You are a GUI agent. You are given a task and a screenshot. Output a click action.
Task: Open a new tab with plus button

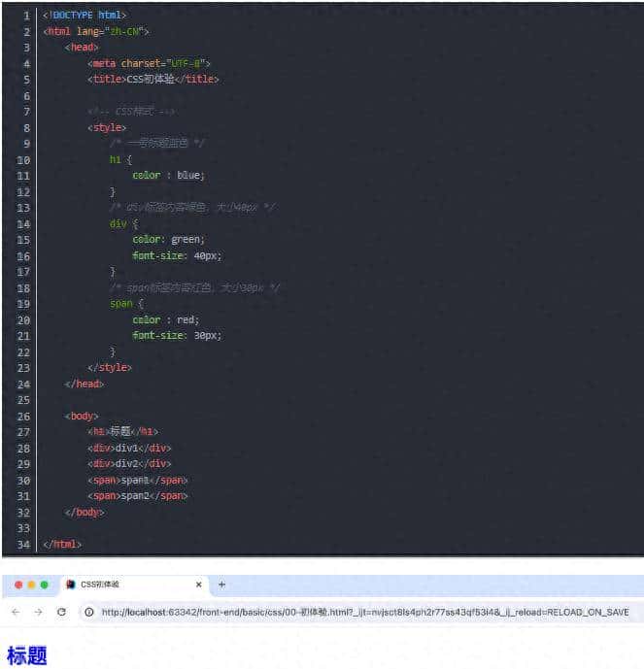221,585
